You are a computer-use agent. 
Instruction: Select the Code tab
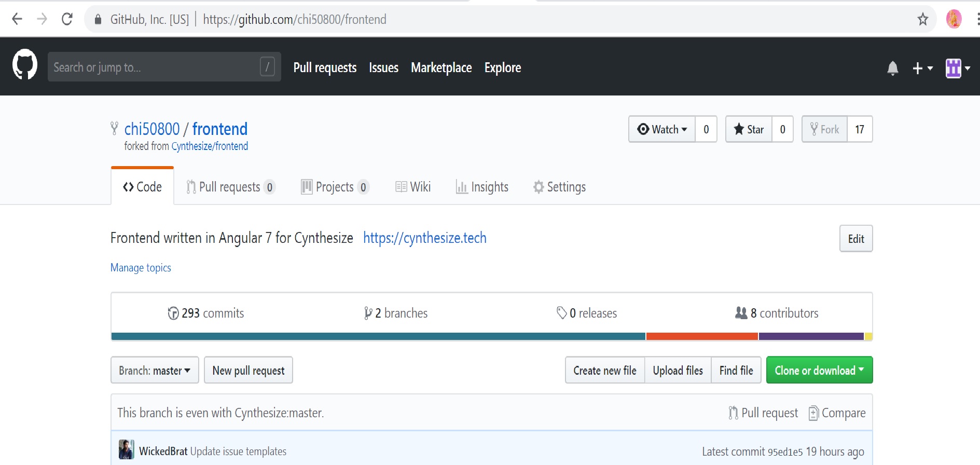[142, 186]
